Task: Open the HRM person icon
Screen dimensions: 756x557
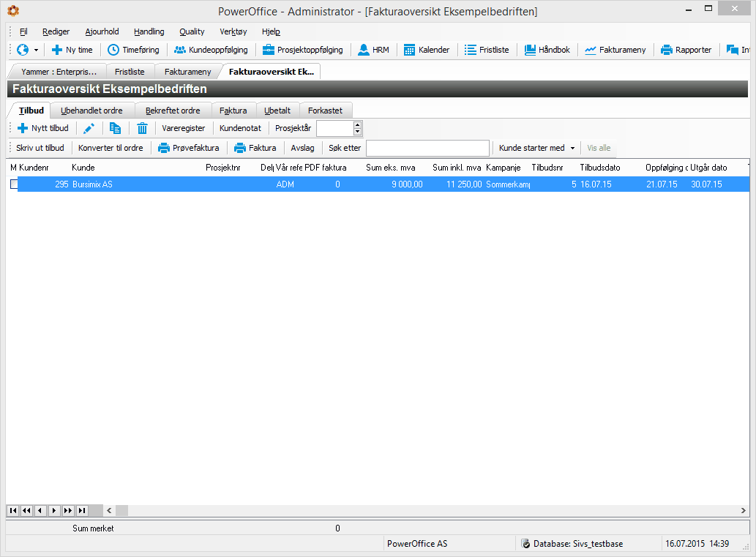Action: coord(364,50)
